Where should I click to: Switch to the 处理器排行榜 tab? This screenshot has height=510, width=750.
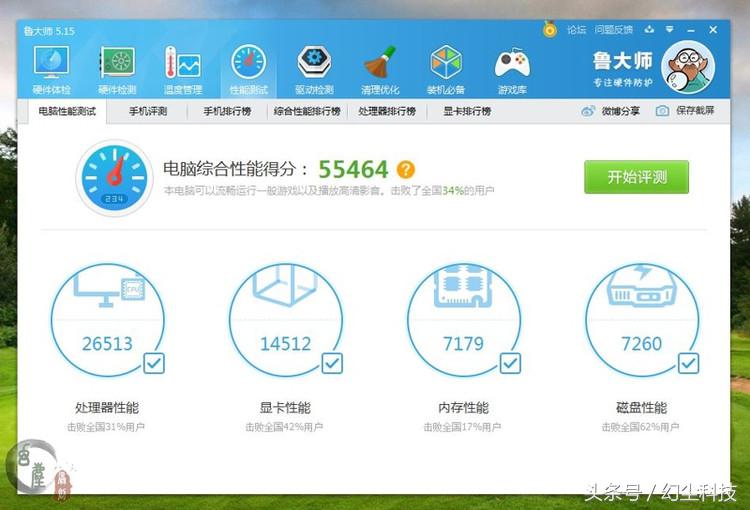(x=387, y=111)
